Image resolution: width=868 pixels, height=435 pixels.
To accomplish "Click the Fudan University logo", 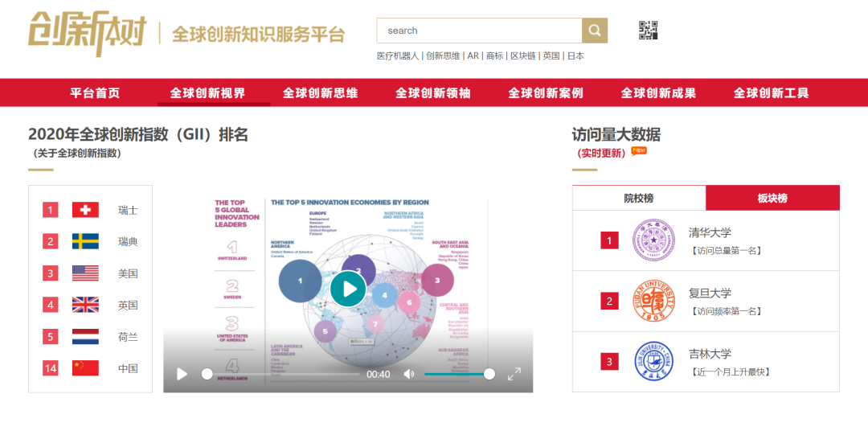I will 653,302.
